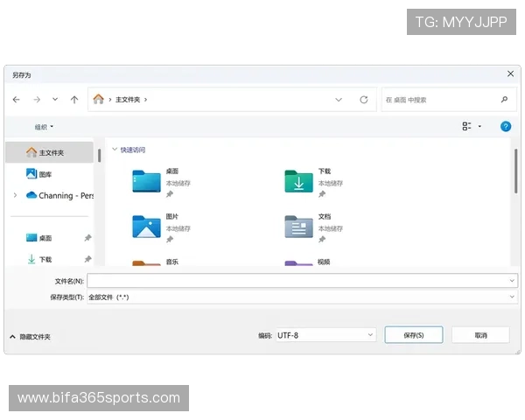The image size is (525, 420).
Task: Select 桌面 in the sidebar quick list
Action: coord(38,238)
